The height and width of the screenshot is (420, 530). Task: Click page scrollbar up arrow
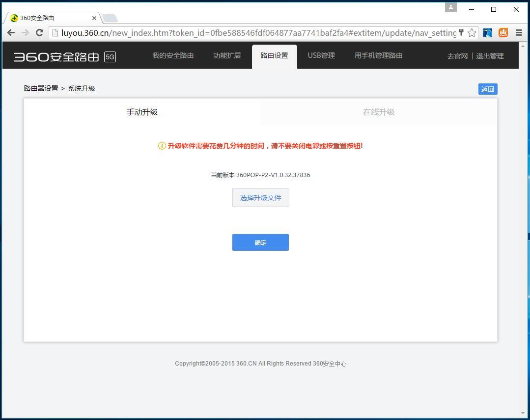click(x=523, y=46)
